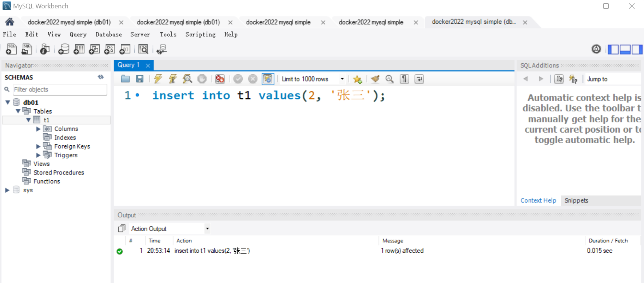The width and height of the screenshot is (644, 283).
Task: Create a new function icon
Action: 125,49
